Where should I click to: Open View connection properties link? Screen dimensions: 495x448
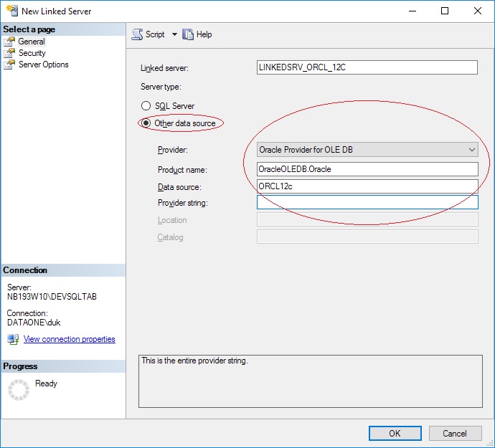tap(69, 339)
